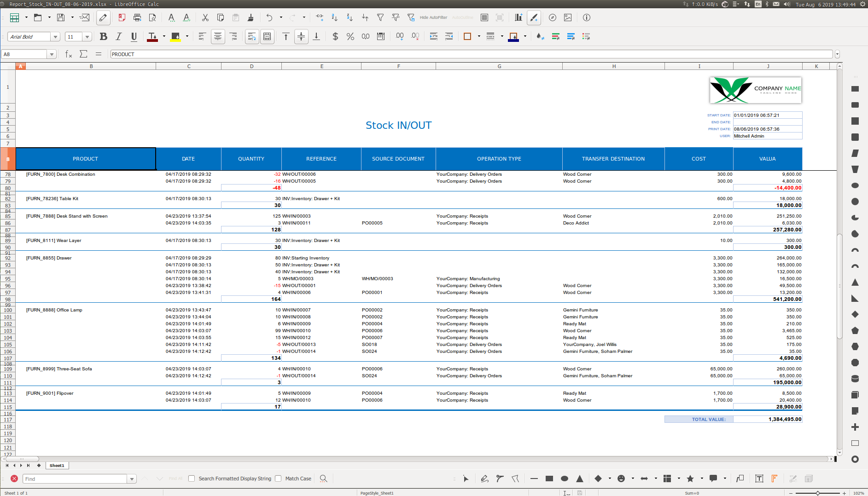
Task: Sort ascending A to Z
Action: tap(335, 17)
